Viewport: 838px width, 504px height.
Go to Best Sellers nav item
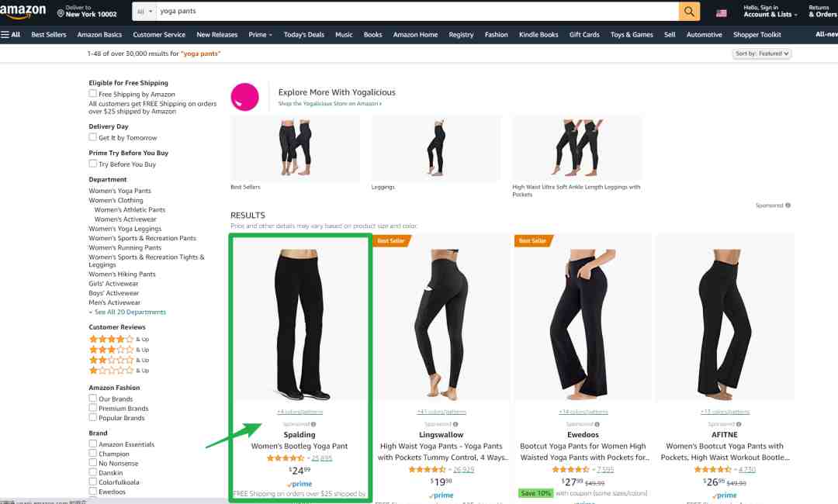coord(49,35)
